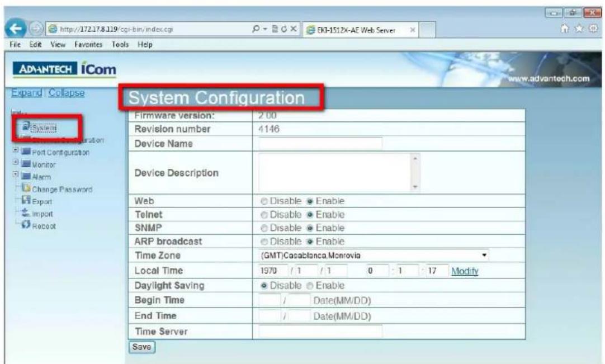Click the compatibility view page icon
The width and height of the screenshot is (605, 364).
click(275, 29)
